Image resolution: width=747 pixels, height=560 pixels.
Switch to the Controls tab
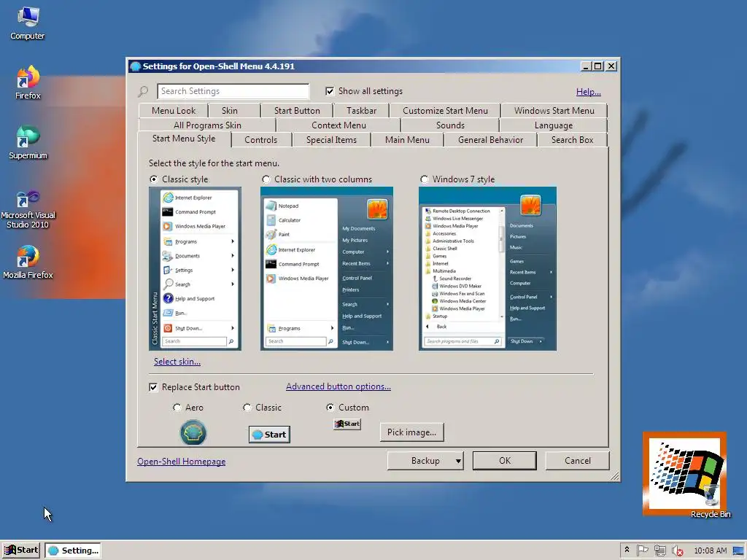[260, 140]
